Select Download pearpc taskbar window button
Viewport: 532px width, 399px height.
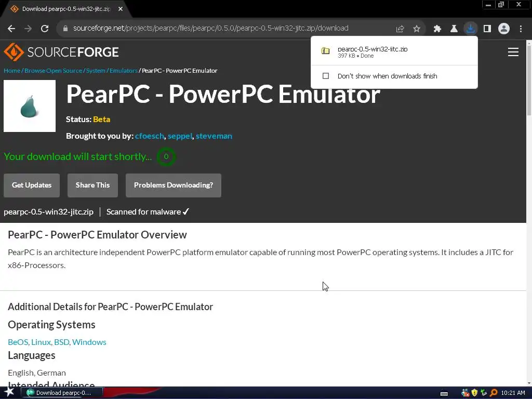(62, 393)
